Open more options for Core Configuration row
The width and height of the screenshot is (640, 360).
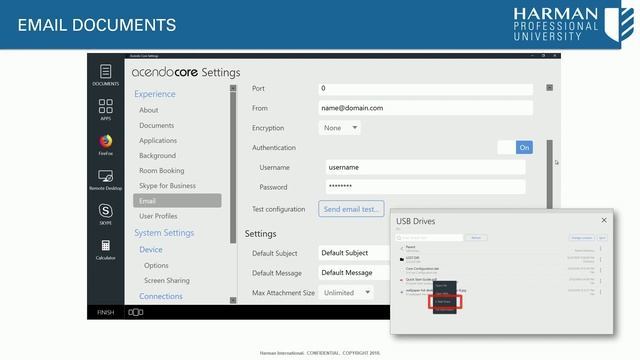coord(600,270)
